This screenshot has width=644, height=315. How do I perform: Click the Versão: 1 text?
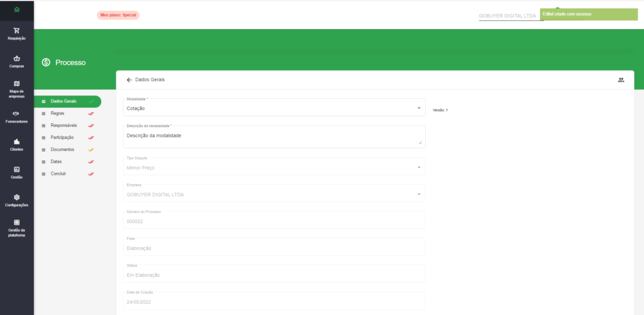click(440, 111)
